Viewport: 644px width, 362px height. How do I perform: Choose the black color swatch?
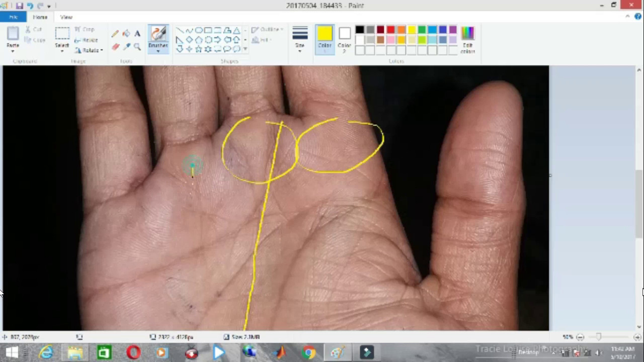click(360, 30)
